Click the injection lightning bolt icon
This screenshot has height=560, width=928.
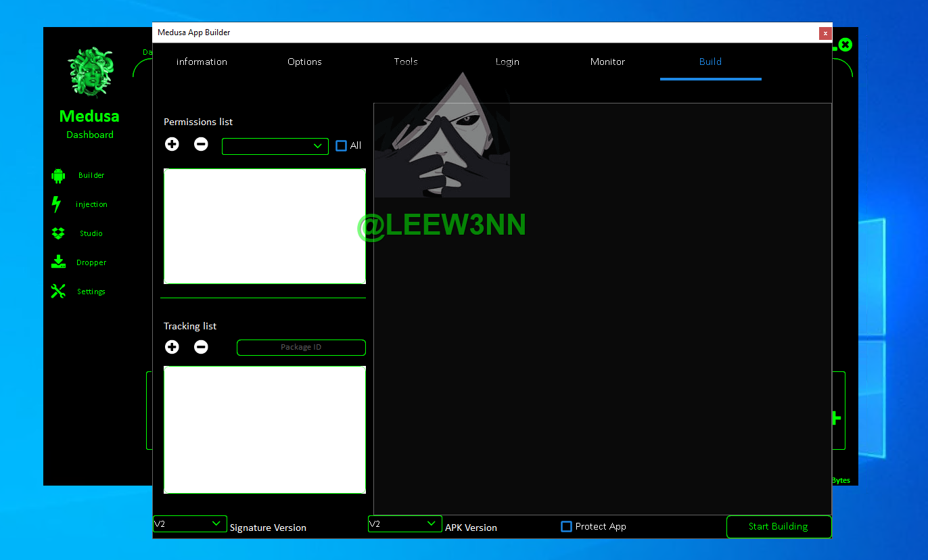click(57, 204)
